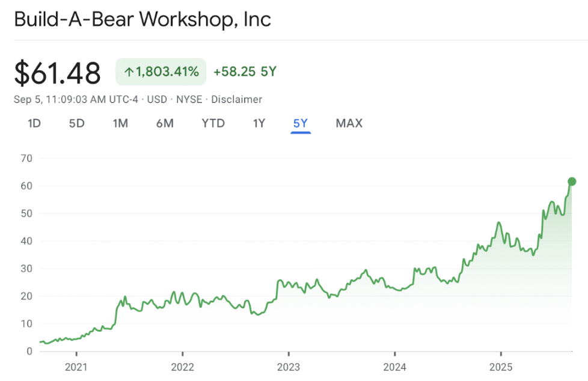The width and height of the screenshot is (588, 381).
Task: Click the 70 y-axis gridline label
Action: (26, 158)
